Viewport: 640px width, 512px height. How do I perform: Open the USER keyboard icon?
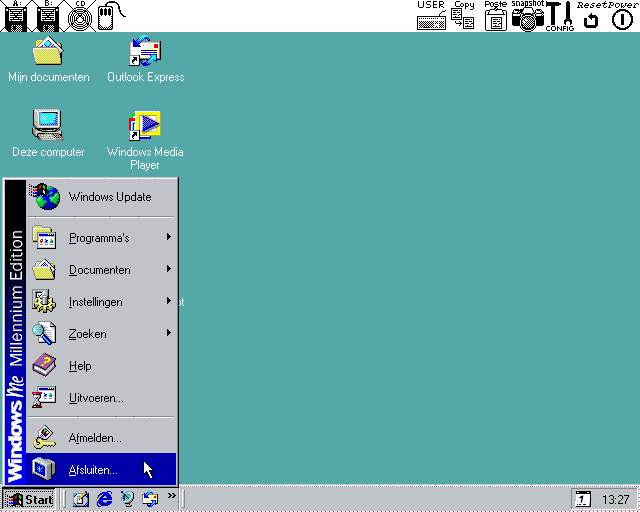coord(431,16)
